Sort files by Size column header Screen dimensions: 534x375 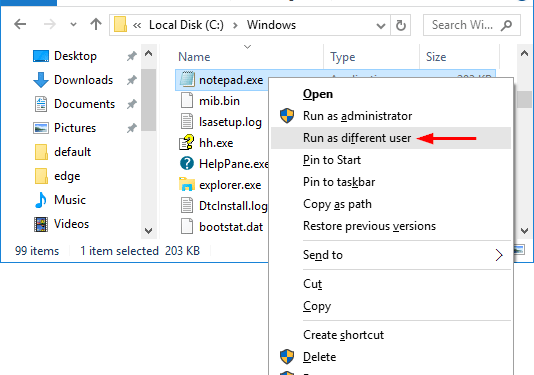click(436, 57)
